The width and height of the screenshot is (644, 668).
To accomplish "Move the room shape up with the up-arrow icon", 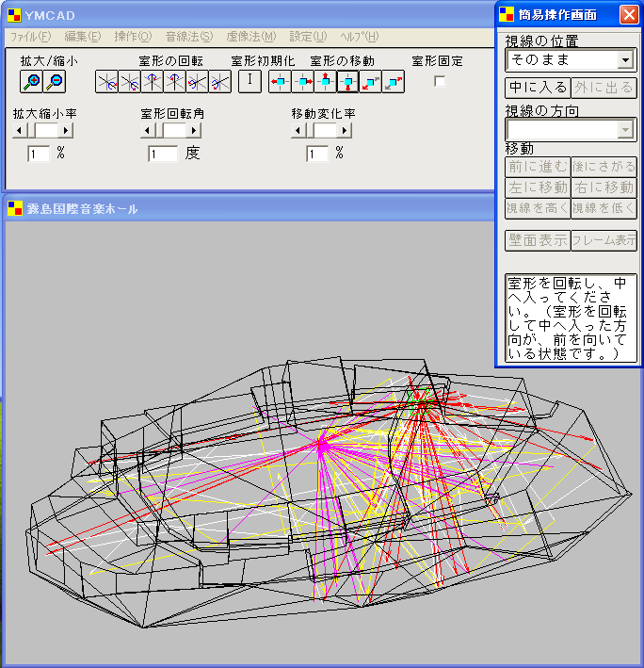I will [326, 81].
